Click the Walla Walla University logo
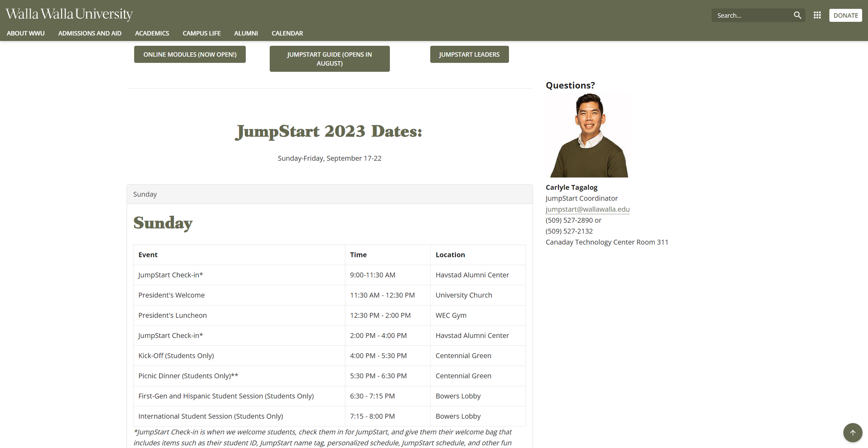This screenshot has width=868, height=448. [69, 14]
